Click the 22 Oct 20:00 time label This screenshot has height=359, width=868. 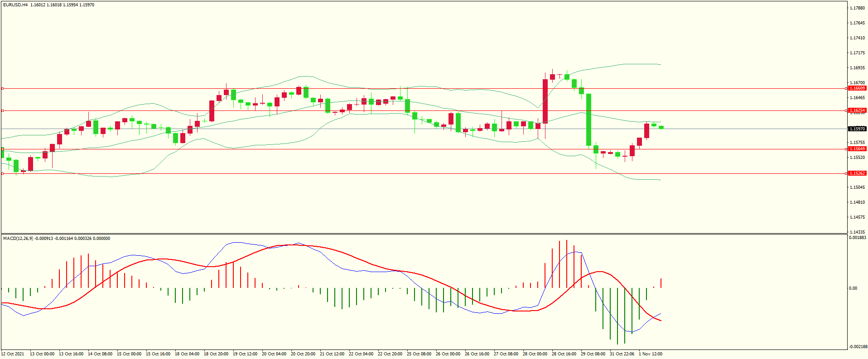point(390,354)
